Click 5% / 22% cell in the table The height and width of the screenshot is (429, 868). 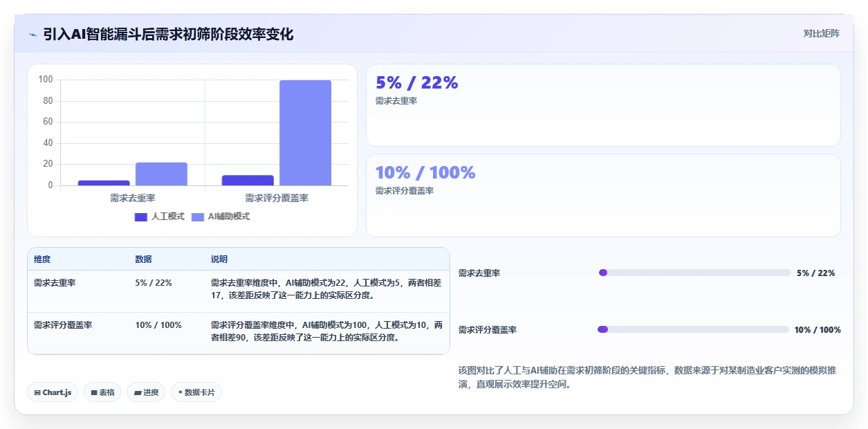[154, 283]
